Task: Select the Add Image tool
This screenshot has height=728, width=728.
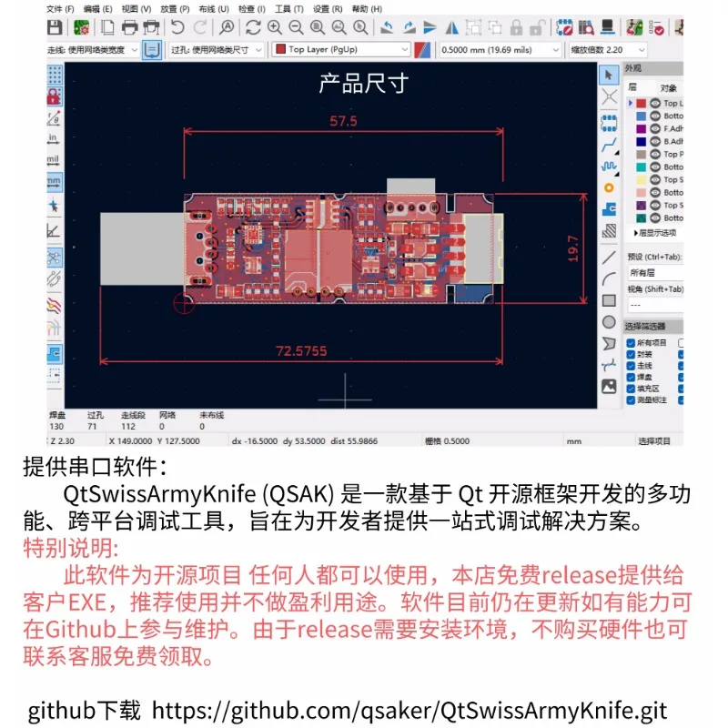Action: tap(609, 386)
